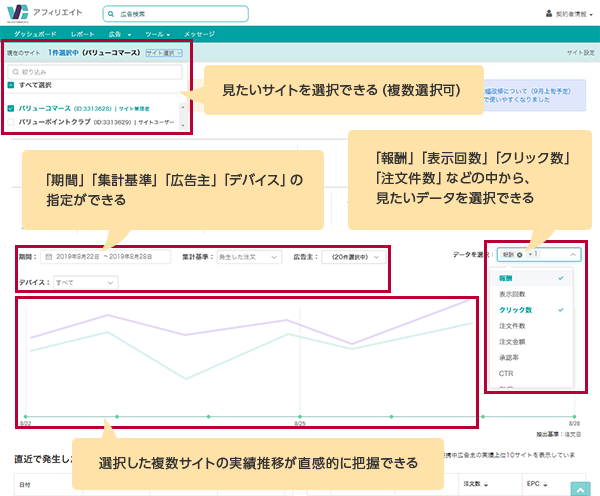Click the calendar icon in the 期間 field
Screen dimensions: 600x496
pos(49,257)
